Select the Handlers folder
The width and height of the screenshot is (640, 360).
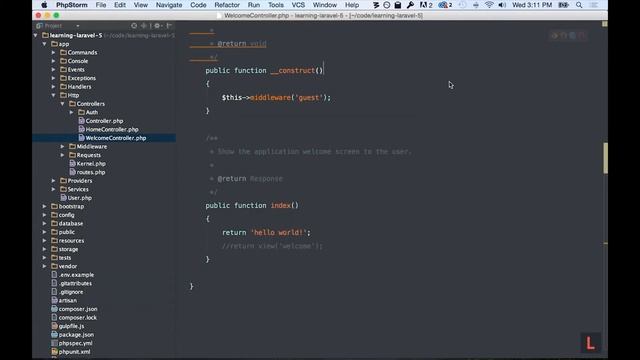pos(76,87)
